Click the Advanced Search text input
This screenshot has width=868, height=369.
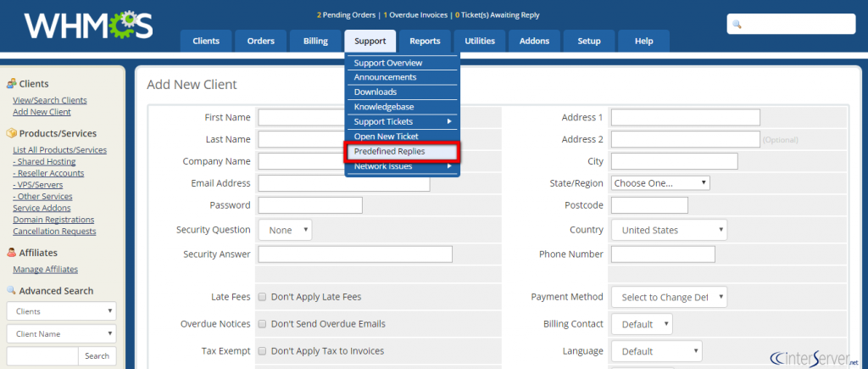(42, 356)
